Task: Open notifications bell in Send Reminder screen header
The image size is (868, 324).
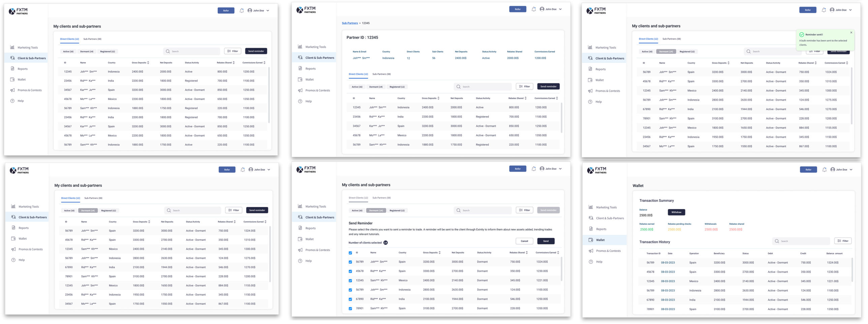Action: click(534, 169)
